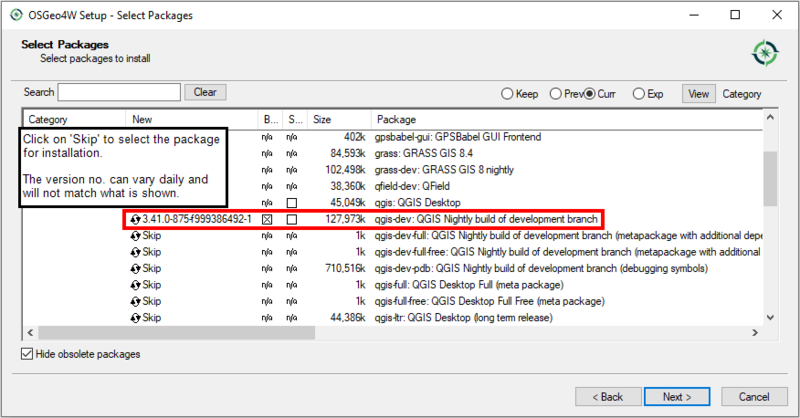Click Skip icon for qgis-full-free package
The height and width of the screenshot is (418, 800).
[x=135, y=301]
